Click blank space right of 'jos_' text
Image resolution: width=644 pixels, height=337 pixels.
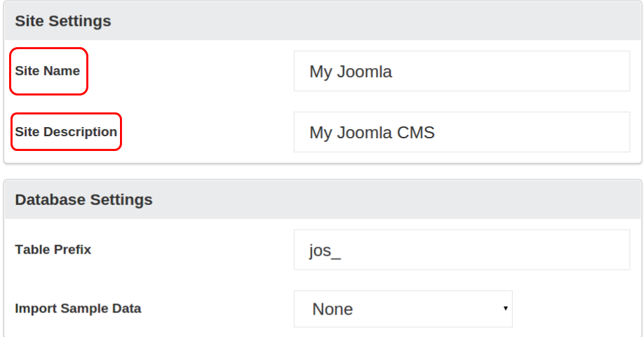click(x=491, y=250)
